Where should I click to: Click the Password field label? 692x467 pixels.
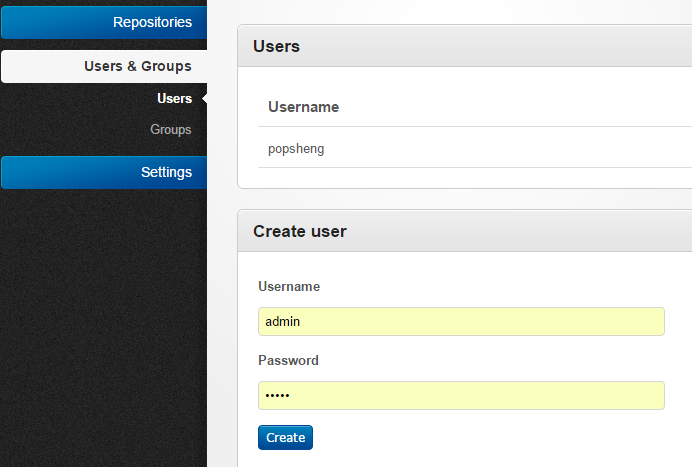(288, 360)
